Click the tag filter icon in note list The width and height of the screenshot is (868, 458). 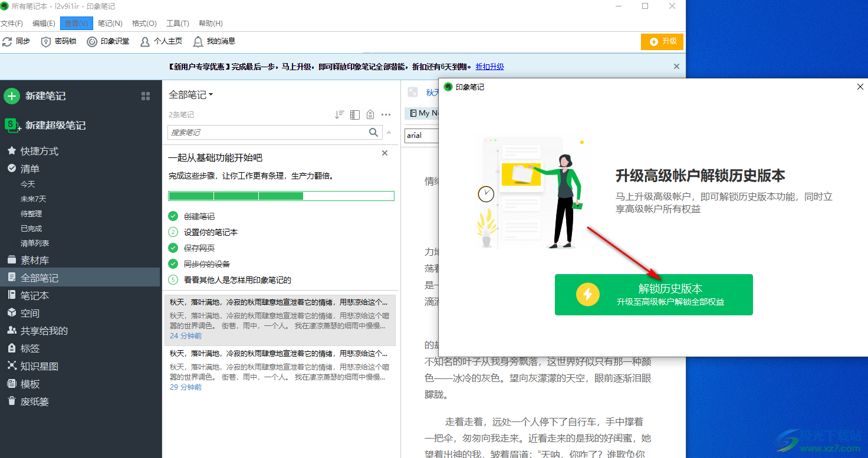(x=370, y=115)
